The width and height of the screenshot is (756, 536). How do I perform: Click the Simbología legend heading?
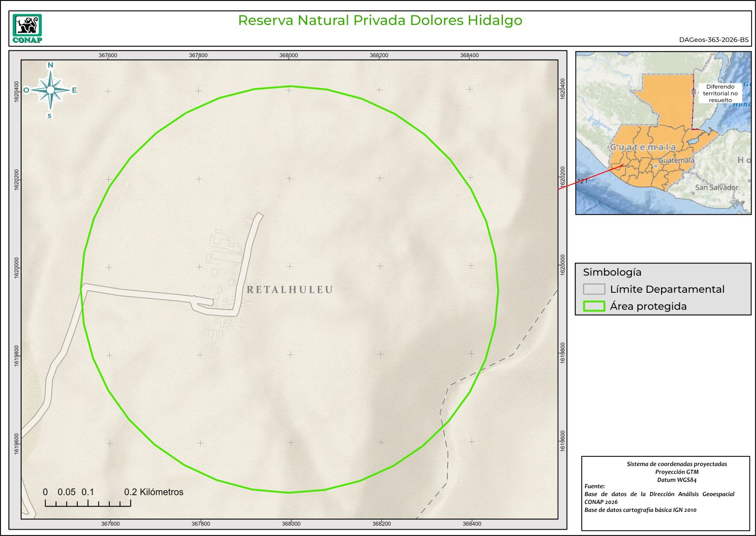(x=612, y=272)
